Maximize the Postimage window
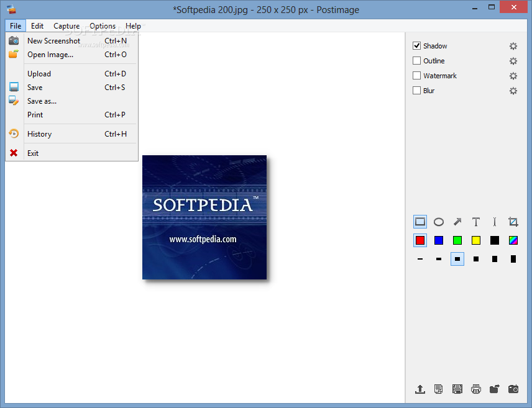The image size is (532, 408). click(491, 7)
